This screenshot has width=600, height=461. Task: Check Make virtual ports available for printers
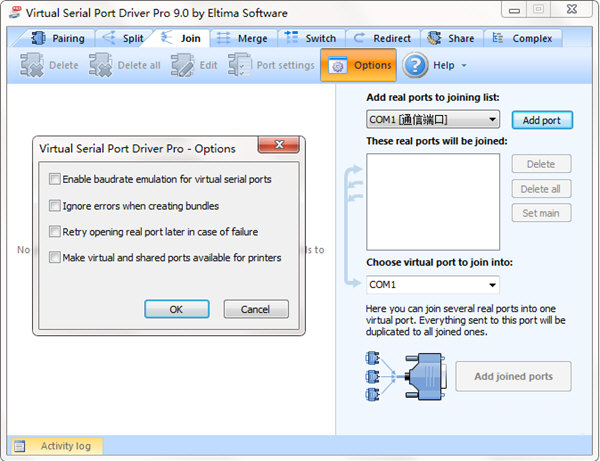coord(55,257)
